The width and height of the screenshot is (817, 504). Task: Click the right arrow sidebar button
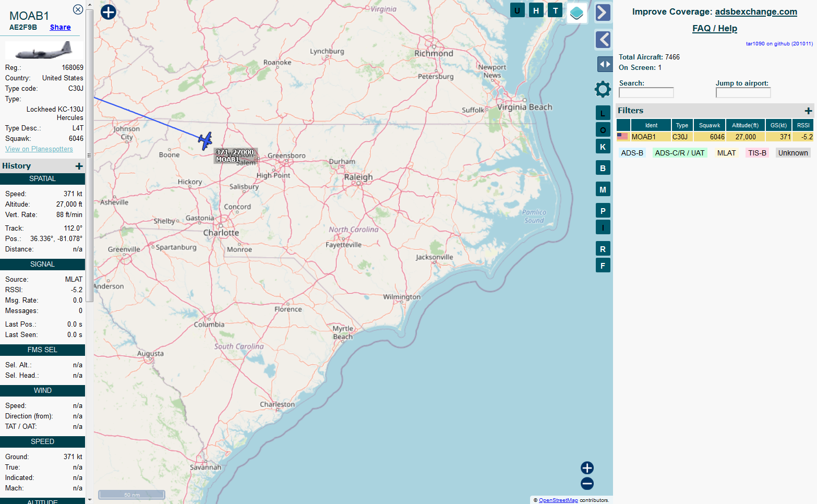coord(603,13)
